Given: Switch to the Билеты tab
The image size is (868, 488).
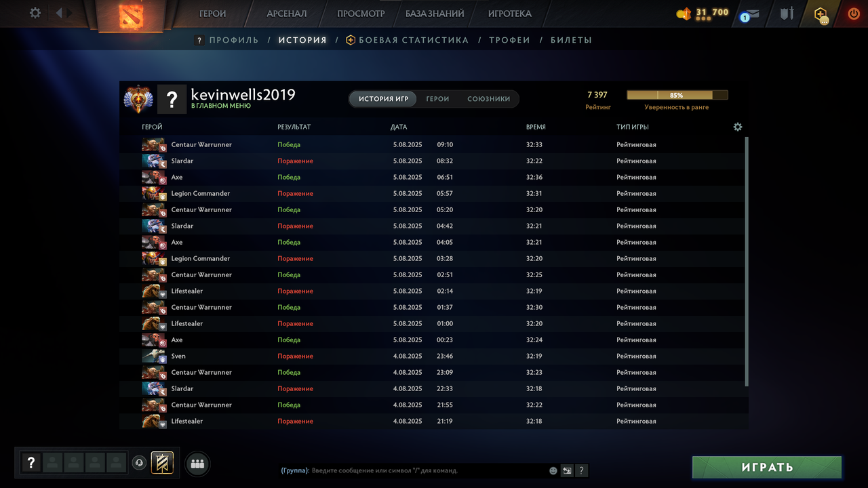Looking at the screenshot, I should [x=571, y=40].
